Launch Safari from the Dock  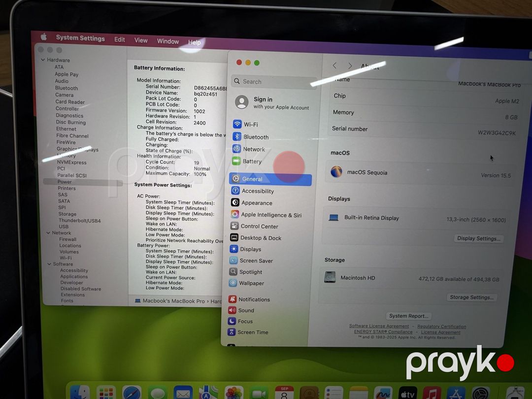click(x=132, y=393)
